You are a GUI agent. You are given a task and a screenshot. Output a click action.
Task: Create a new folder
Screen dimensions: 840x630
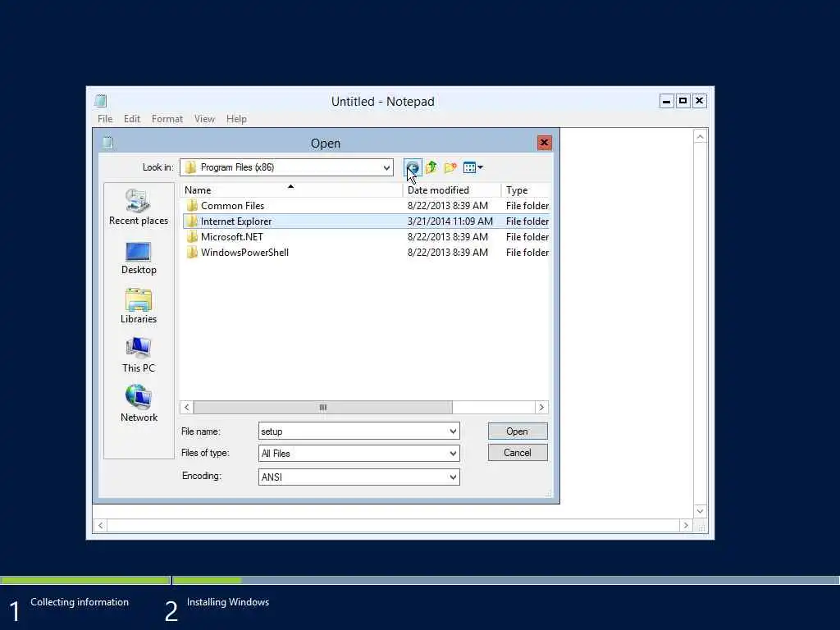450,167
